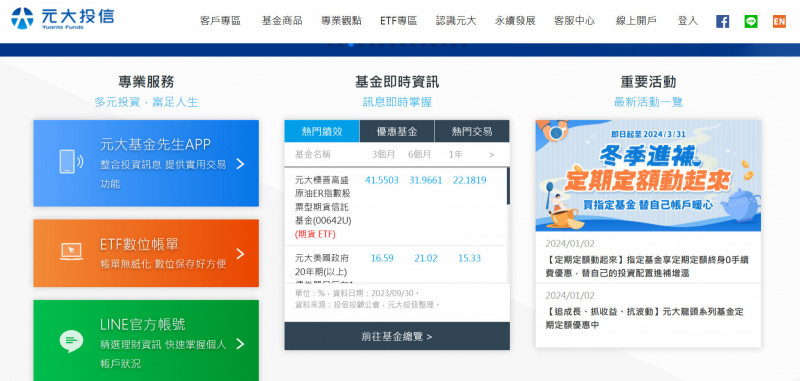Image resolution: width=800 pixels, height=381 pixels.
Task: Click the subtitle 最新活動一覽
Action: (x=648, y=103)
